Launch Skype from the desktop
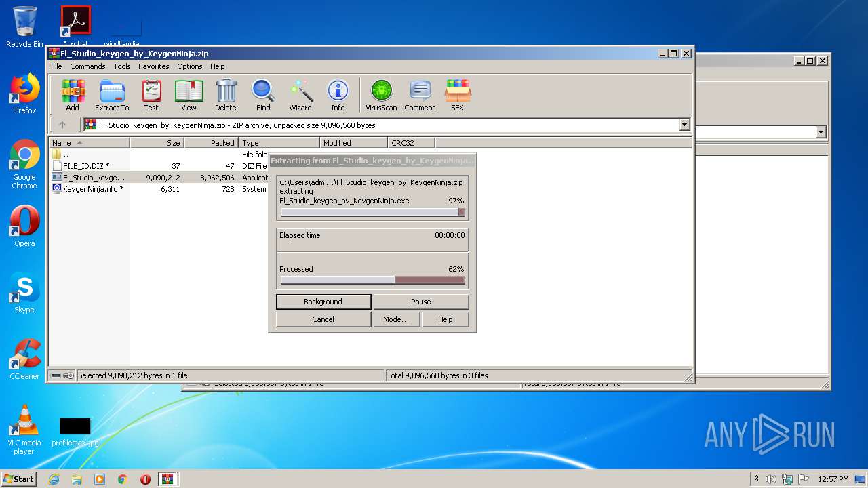Image resolution: width=868 pixels, height=488 pixels. click(24, 293)
